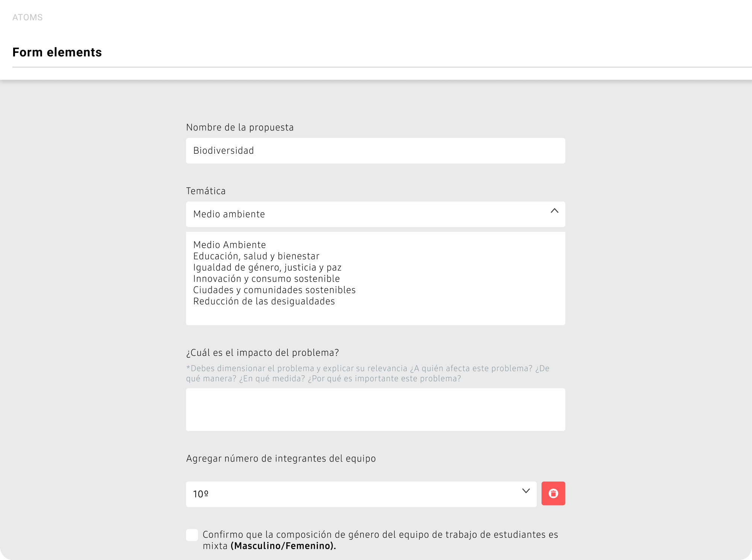752x560 pixels.
Task: Click the 'Form elements' heading
Action: coord(57,52)
